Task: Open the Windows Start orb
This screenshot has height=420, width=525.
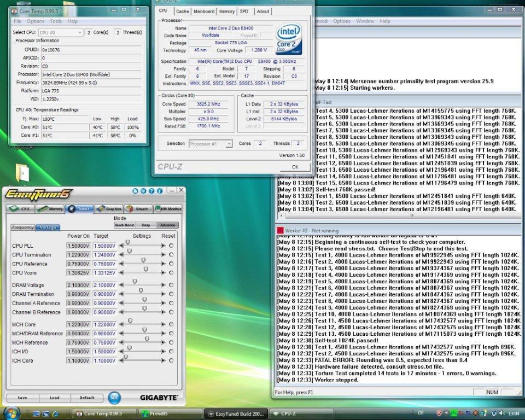Action: click(x=11, y=413)
